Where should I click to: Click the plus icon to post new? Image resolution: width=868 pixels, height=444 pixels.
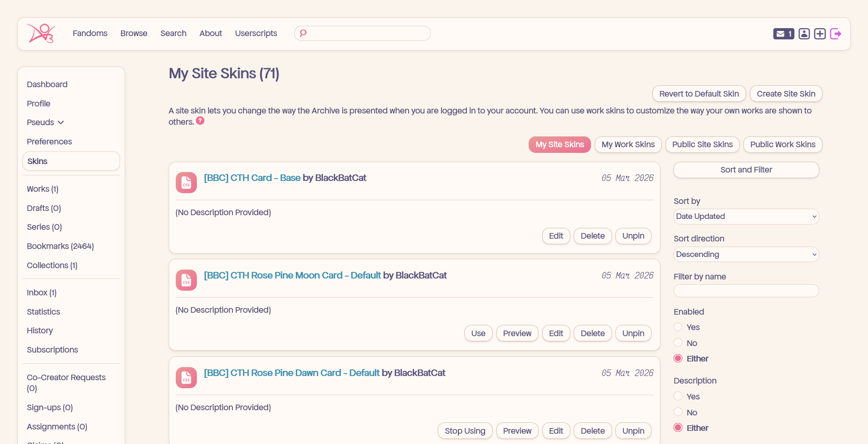(x=820, y=34)
